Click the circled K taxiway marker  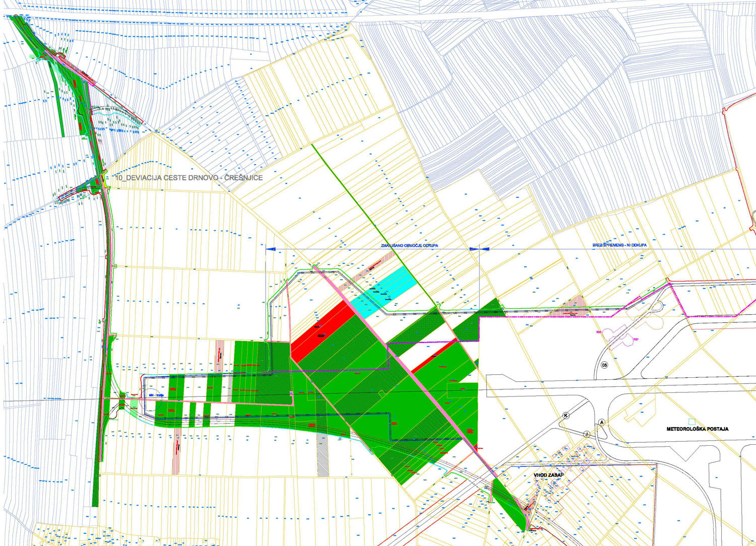click(566, 415)
